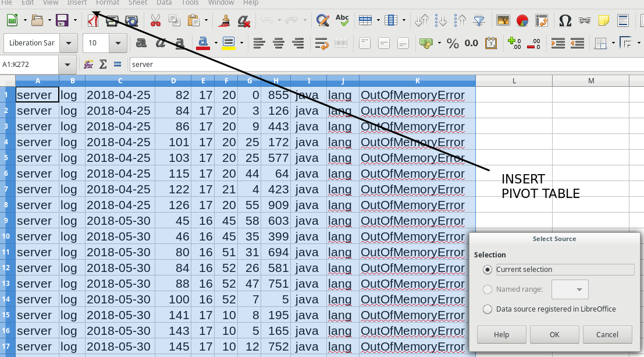Viewport: 644px width, 357px height.
Task: Apply Percent number format
Action: point(453,43)
